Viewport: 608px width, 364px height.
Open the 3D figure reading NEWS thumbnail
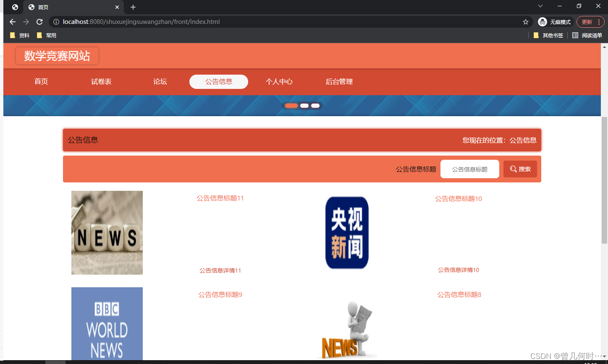pos(347,330)
